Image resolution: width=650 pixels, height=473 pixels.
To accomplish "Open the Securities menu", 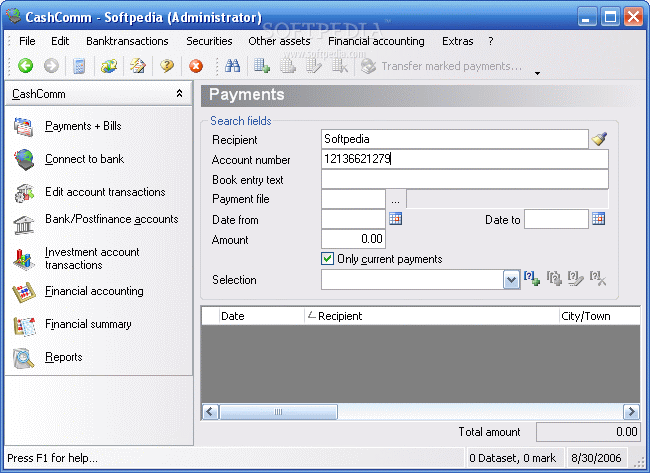I will [209, 41].
